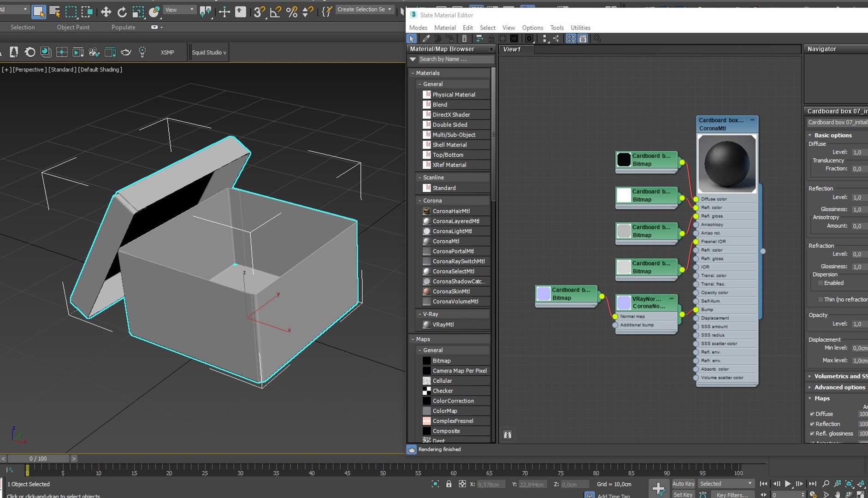The width and height of the screenshot is (868, 498).
Task: Click the light bulb icon in toolbar
Action: click(x=142, y=52)
